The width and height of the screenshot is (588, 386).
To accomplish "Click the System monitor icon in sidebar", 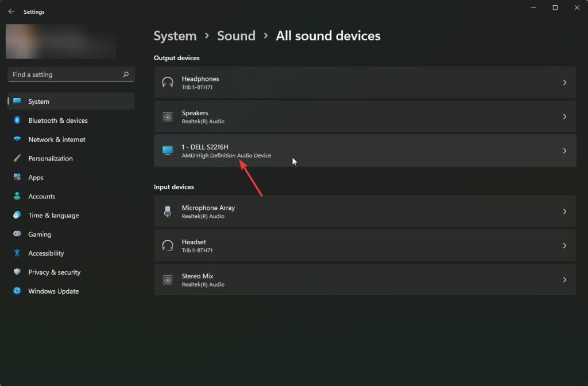I will [x=17, y=101].
